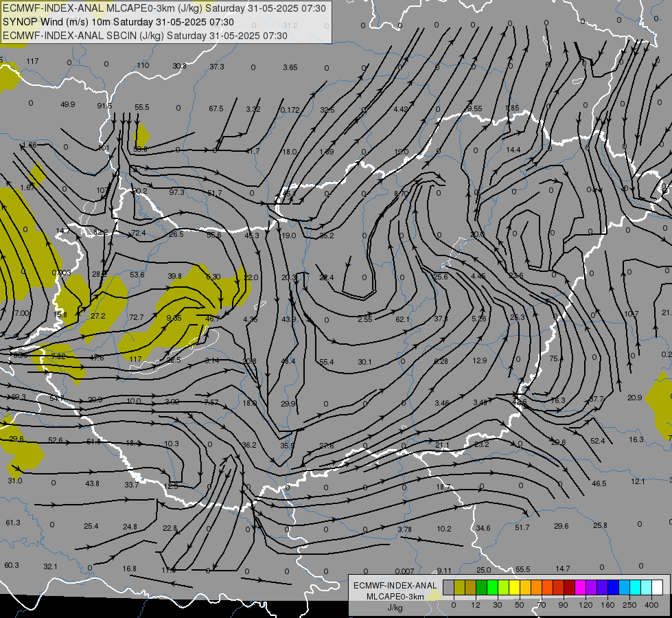Click the map value 9.55
Viewport: 672px width, 618px height.
[475, 109]
